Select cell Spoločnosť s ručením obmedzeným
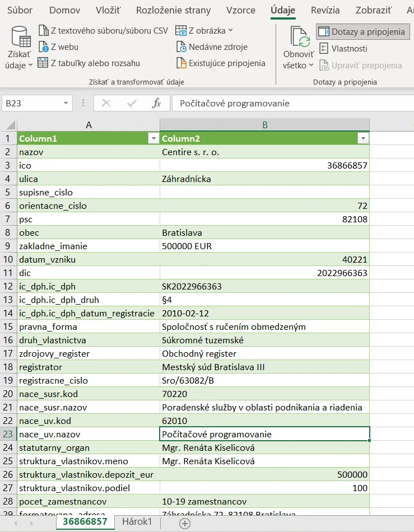 tap(264, 326)
